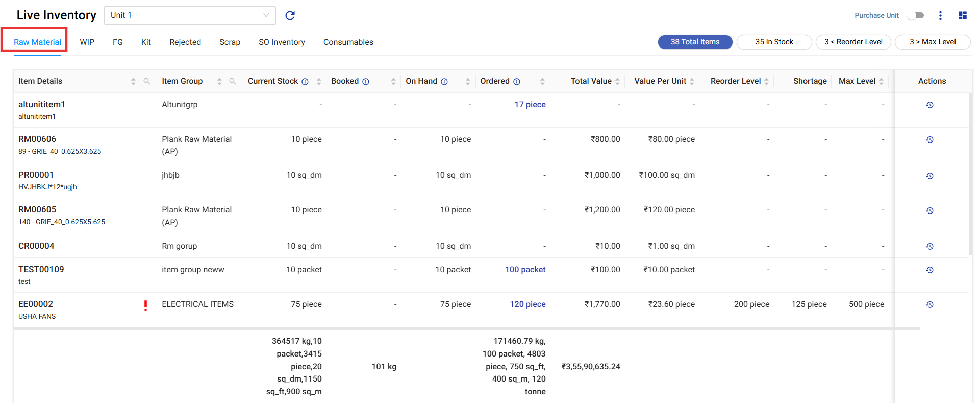Click the Item Group search icon
Viewport: 980px width, 403px height.
[x=233, y=81]
